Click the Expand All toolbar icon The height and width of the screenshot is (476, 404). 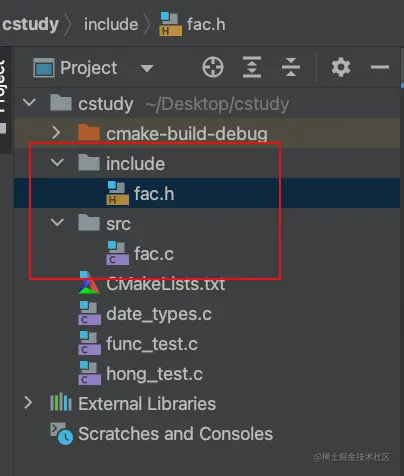tap(252, 67)
